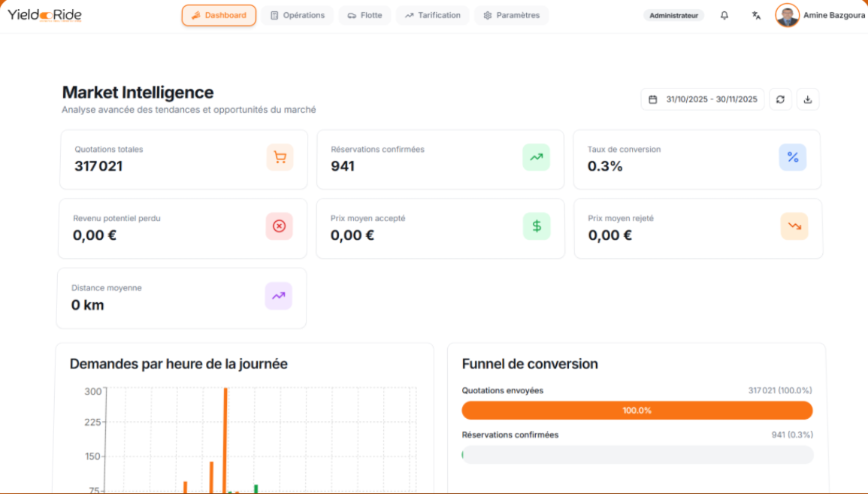Open the language translation icon
This screenshot has height=494, width=868.
coord(756,15)
